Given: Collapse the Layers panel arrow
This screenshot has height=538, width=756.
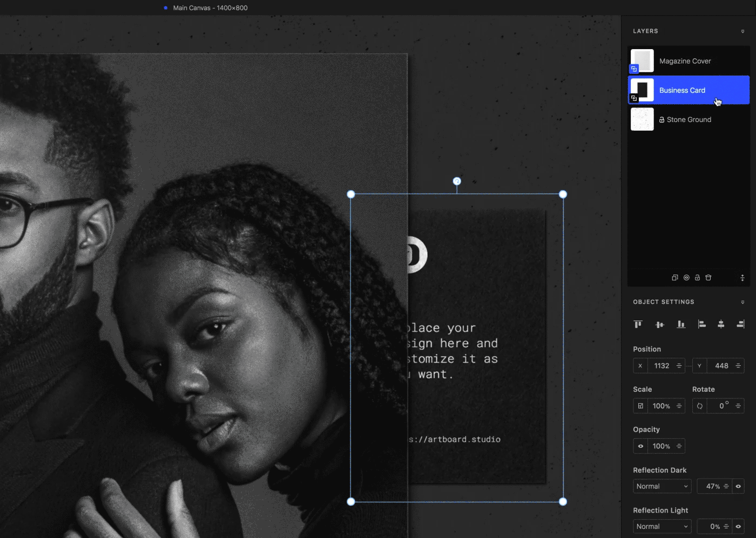Looking at the screenshot, I should [742, 31].
